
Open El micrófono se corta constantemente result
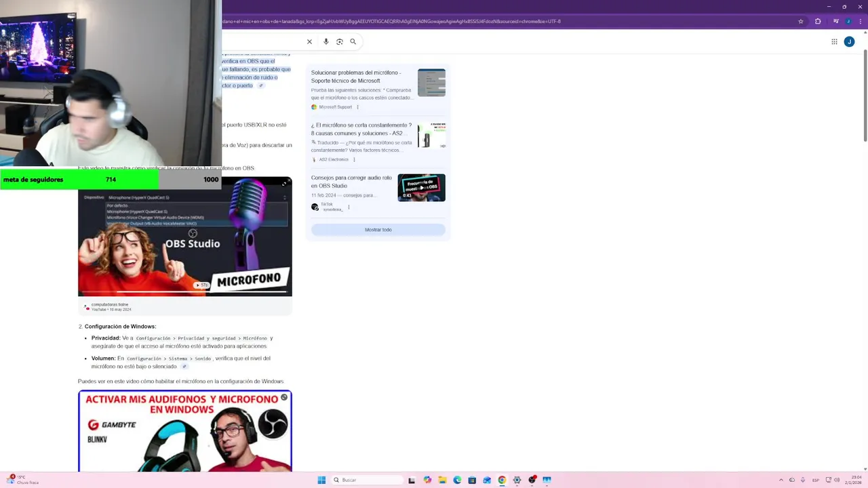pos(361,129)
